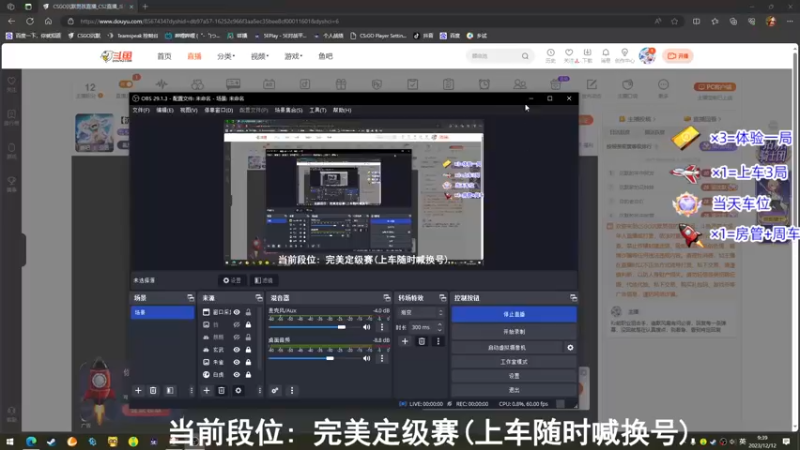Open 桌面音频 three-dot options menu
Screen dimensions: 800x450
point(382,358)
